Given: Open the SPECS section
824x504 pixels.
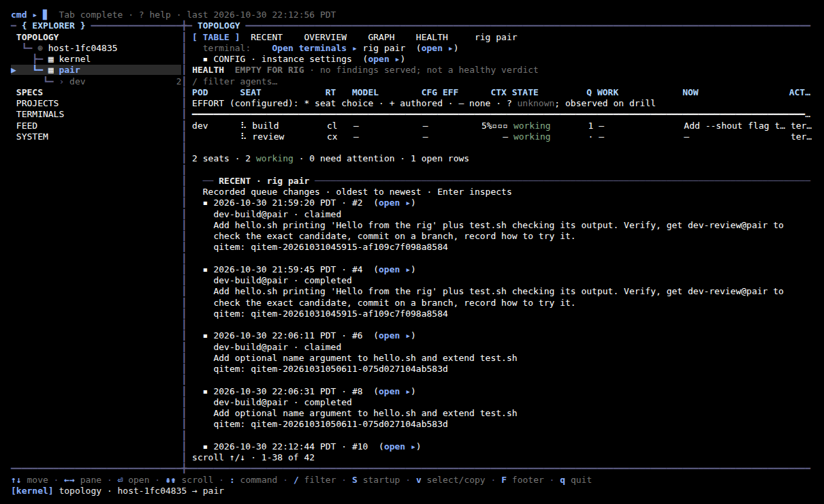Looking at the screenshot, I should click(x=29, y=93).
